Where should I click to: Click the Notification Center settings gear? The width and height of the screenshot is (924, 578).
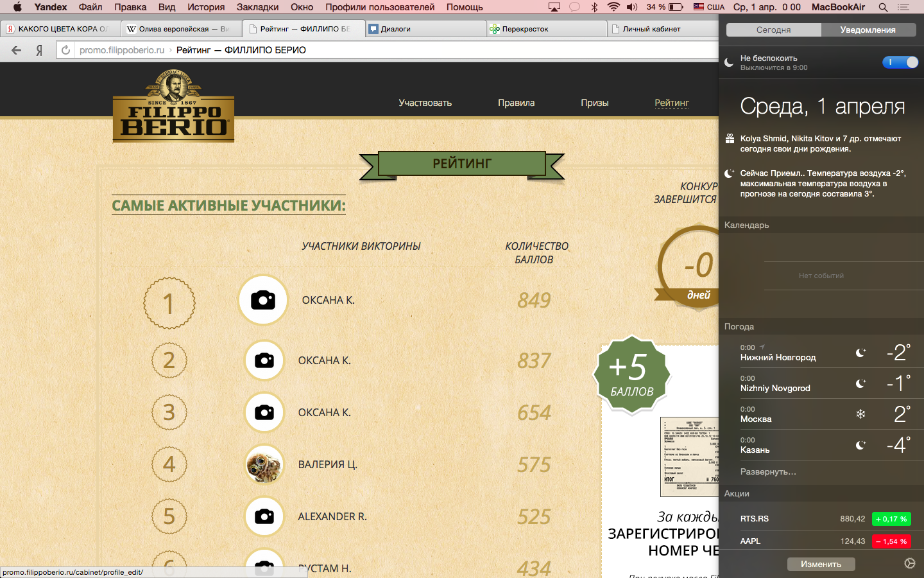[909, 563]
